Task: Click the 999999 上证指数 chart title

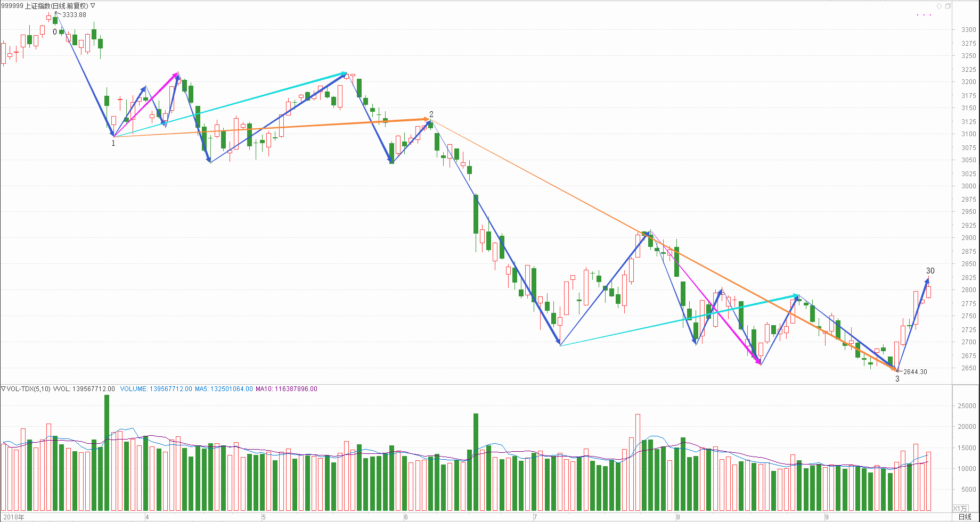Action: coord(45,6)
